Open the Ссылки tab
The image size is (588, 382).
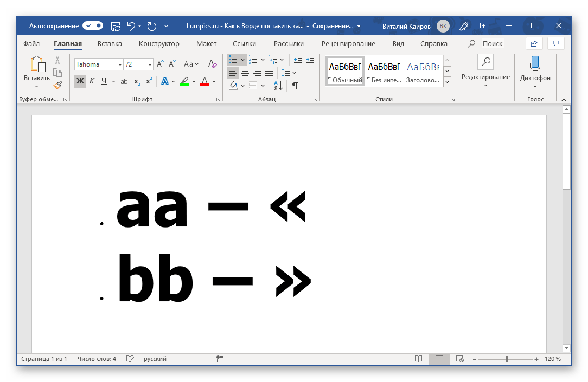point(244,44)
